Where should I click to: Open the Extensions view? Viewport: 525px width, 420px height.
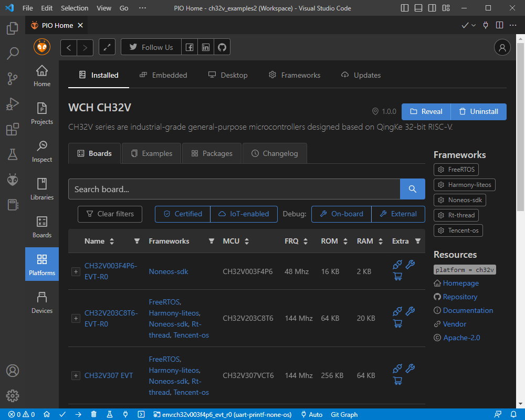(x=13, y=129)
